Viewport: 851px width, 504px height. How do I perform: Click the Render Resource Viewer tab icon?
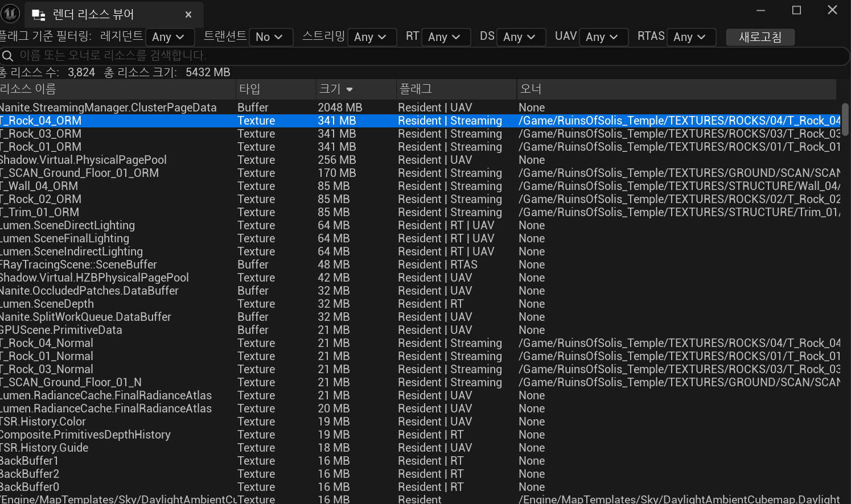38,15
